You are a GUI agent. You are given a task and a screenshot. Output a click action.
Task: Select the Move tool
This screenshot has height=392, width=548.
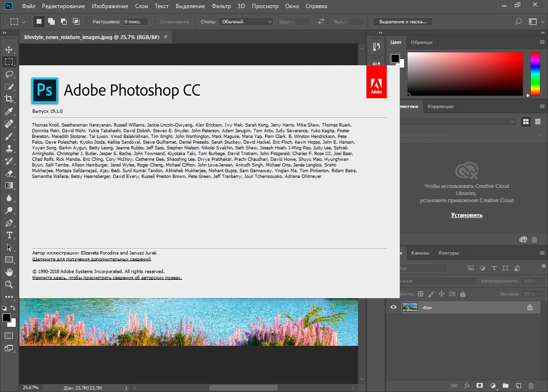(9, 49)
